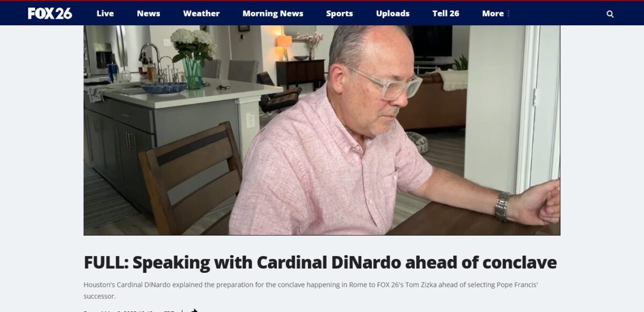Open the Weather page
This screenshot has height=312, width=644.
[201, 13]
